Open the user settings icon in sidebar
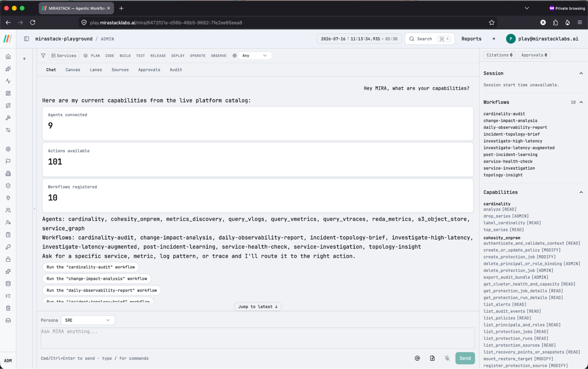Viewport: 588px width, 369px height. [x=8, y=222]
